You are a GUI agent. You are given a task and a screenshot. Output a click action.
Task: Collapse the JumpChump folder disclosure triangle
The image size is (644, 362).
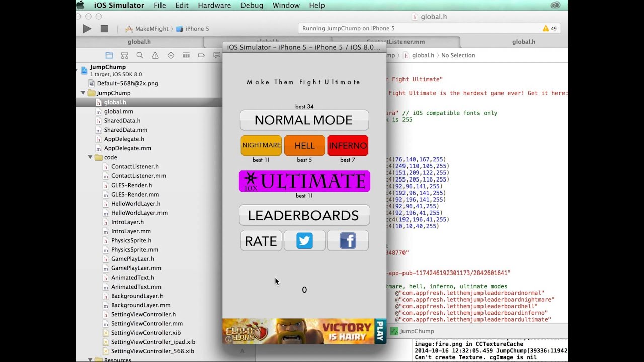click(x=83, y=93)
